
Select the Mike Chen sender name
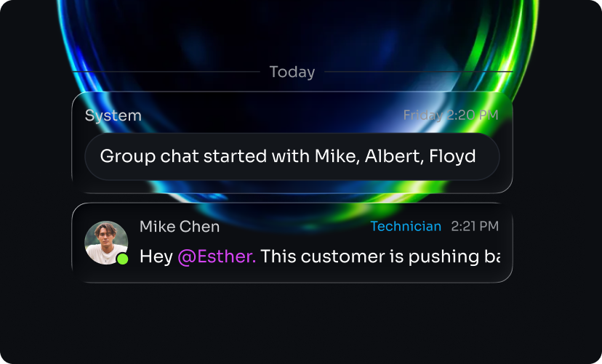[x=180, y=226]
